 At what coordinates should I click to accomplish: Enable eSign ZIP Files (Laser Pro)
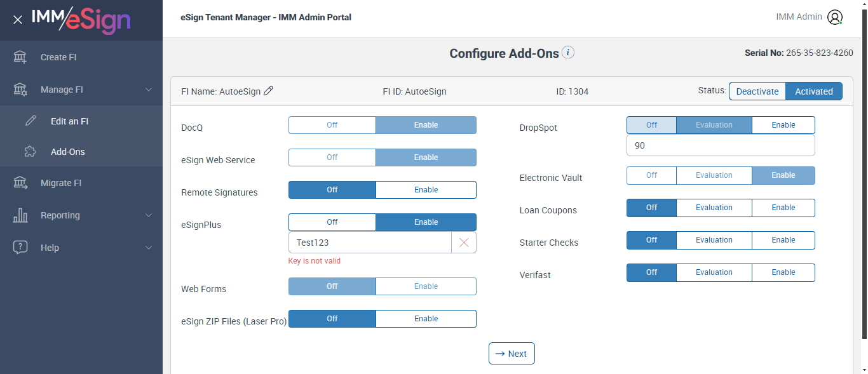coord(426,319)
